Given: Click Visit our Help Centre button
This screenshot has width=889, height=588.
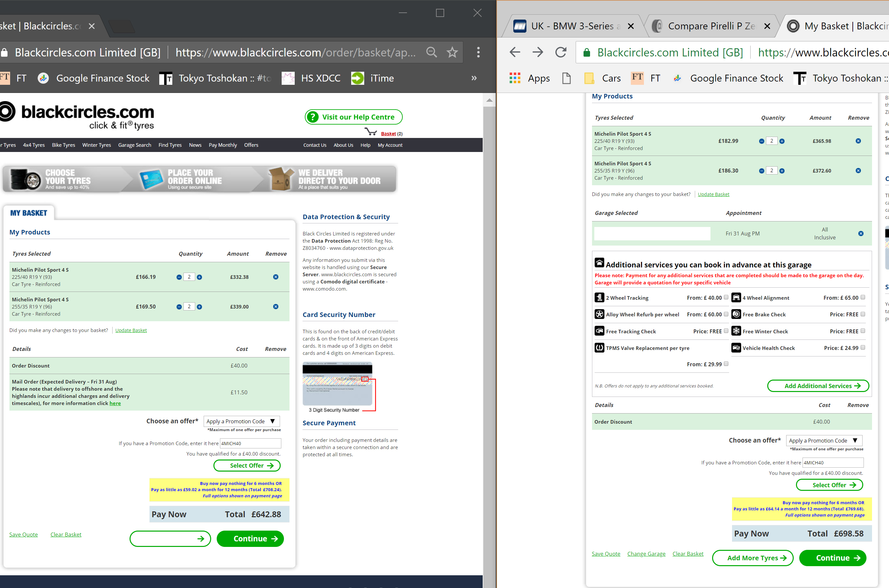Looking at the screenshot, I should [x=353, y=117].
